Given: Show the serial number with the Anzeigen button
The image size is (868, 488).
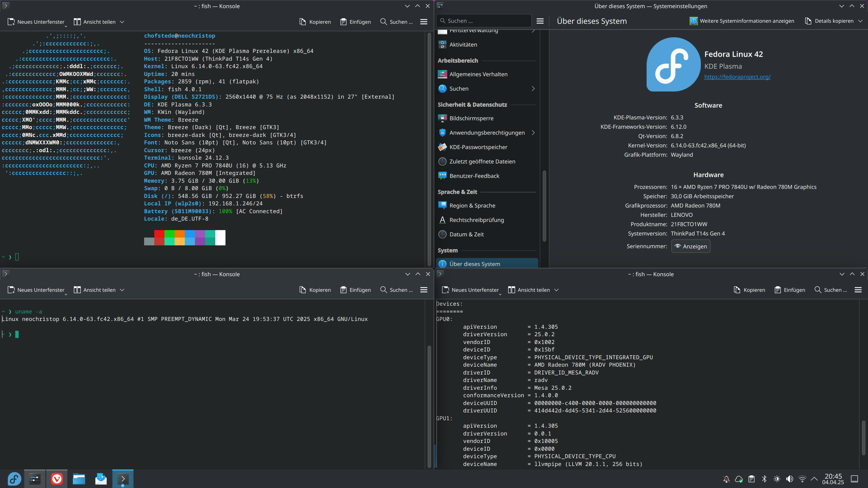Looking at the screenshot, I should (691, 246).
